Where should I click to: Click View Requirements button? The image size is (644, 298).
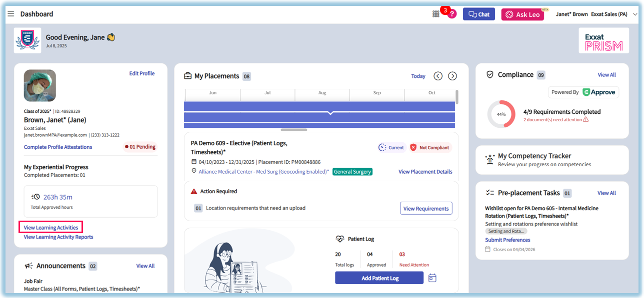click(x=426, y=208)
